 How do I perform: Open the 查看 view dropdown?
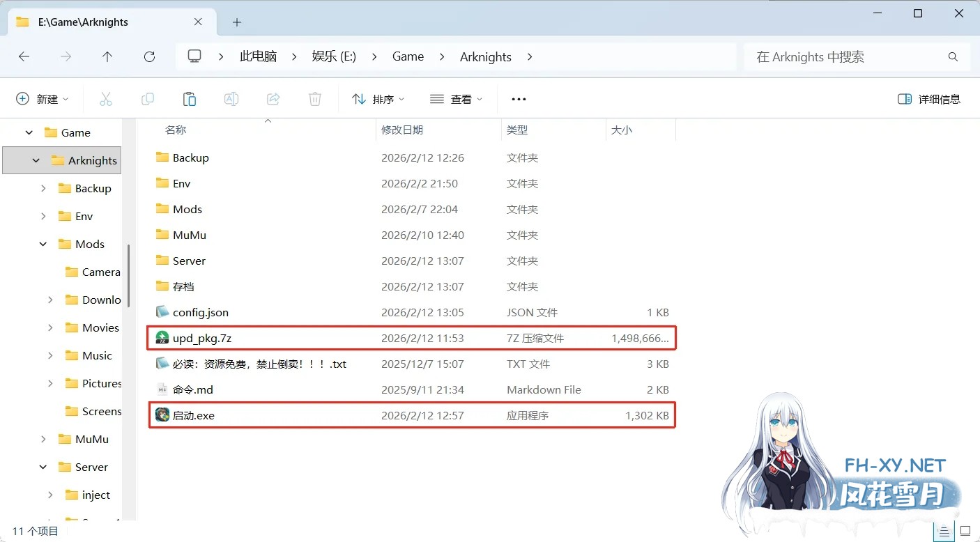457,99
